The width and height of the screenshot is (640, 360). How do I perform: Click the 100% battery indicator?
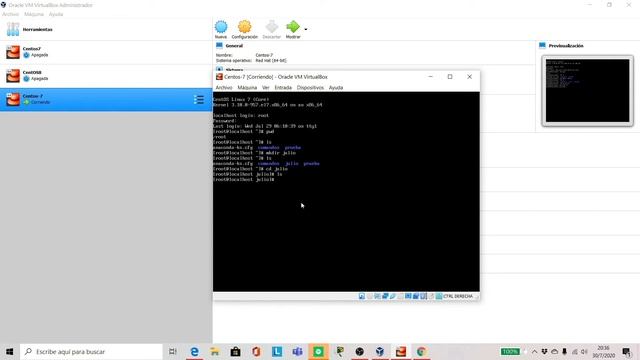tap(510, 351)
